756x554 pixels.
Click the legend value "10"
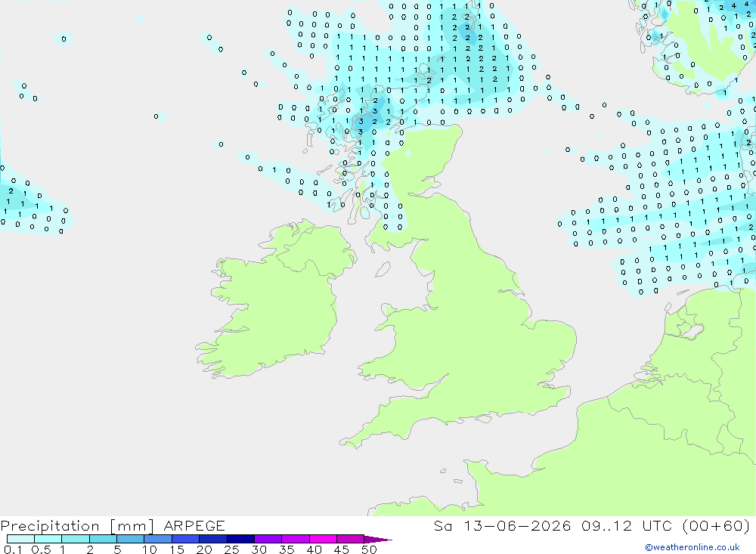pyautogui.click(x=150, y=549)
